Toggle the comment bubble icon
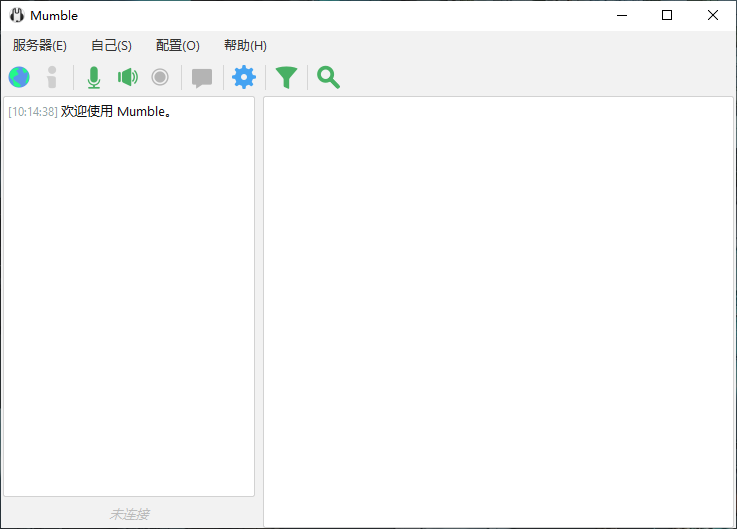 coord(202,78)
